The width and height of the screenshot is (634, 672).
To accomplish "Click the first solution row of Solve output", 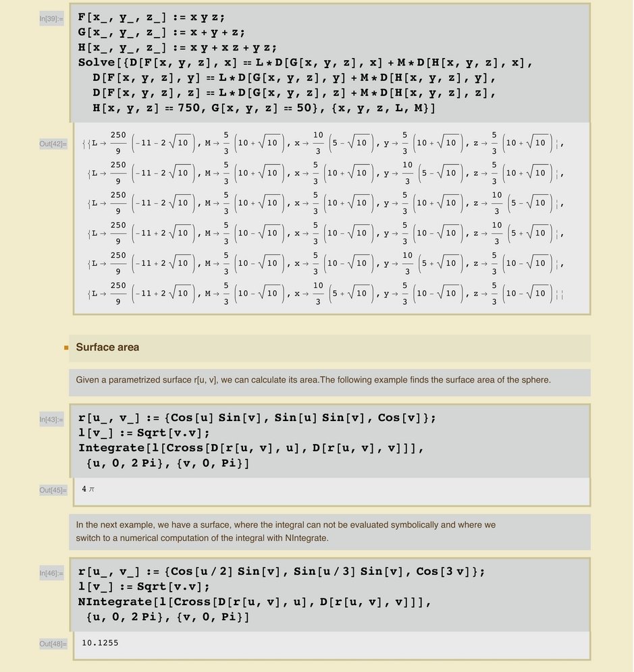I will pyautogui.click(x=324, y=143).
